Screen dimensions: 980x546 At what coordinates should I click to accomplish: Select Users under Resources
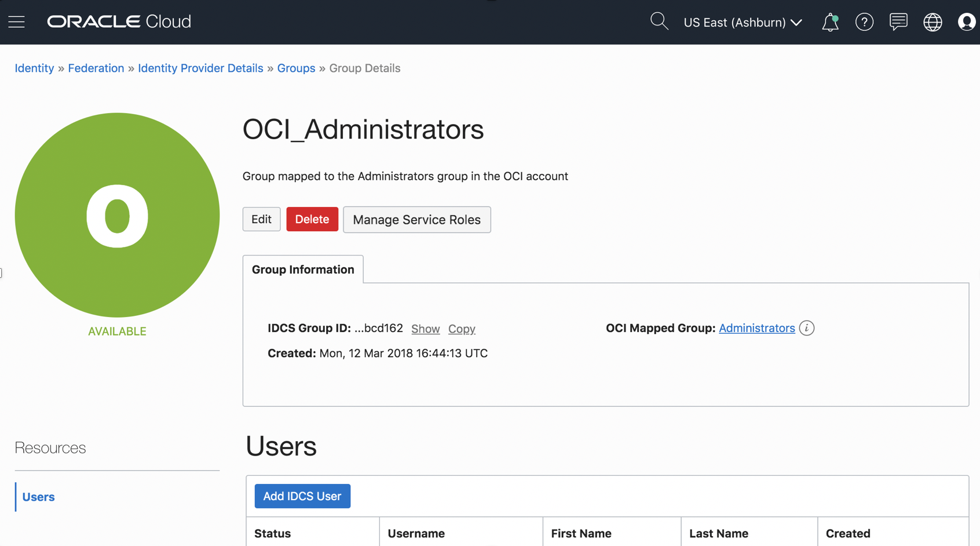[38, 497]
